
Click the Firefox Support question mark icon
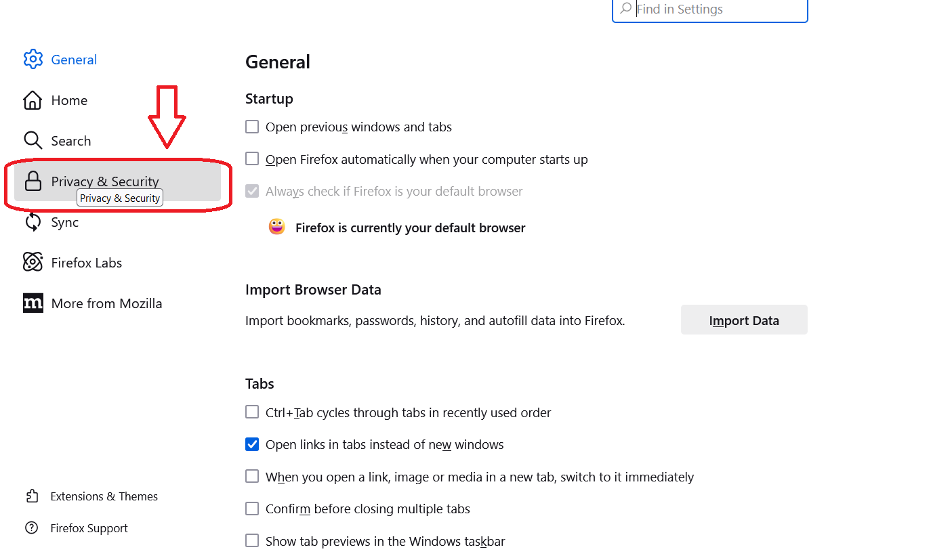[x=32, y=528]
